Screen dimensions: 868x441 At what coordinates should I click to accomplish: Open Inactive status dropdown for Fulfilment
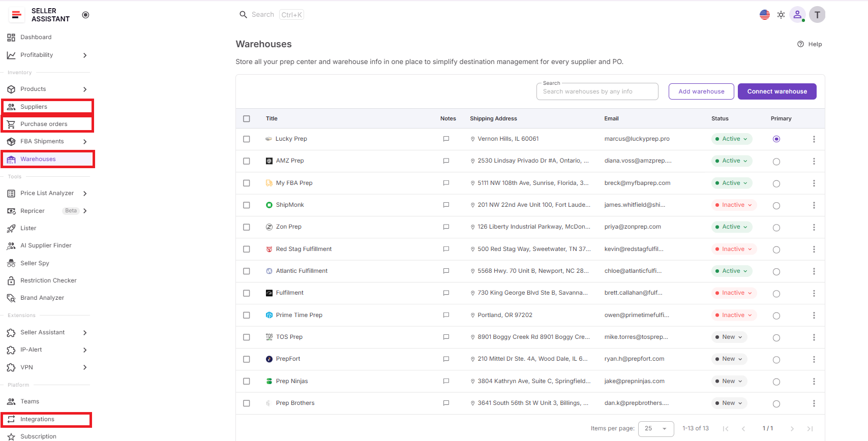coord(734,293)
